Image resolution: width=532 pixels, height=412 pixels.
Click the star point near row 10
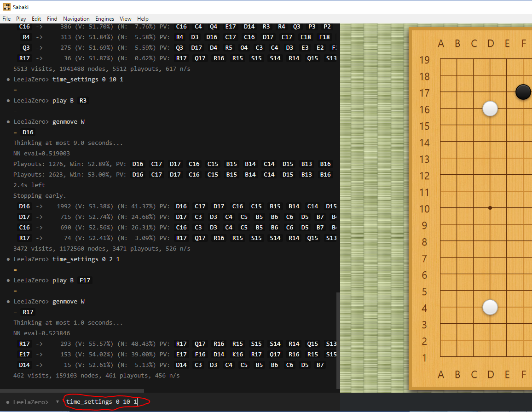pos(490,208)
